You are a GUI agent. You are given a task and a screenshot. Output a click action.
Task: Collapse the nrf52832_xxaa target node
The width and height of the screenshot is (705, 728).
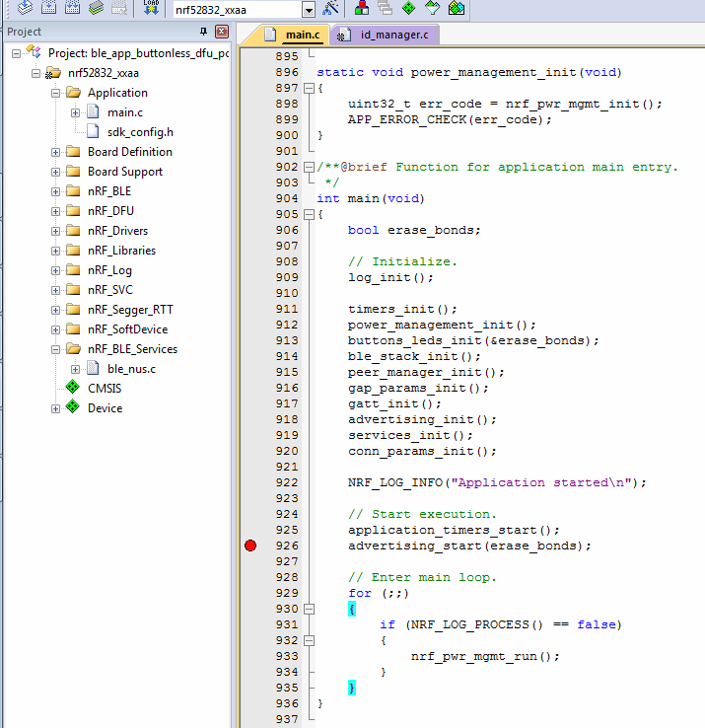point(35,73)
